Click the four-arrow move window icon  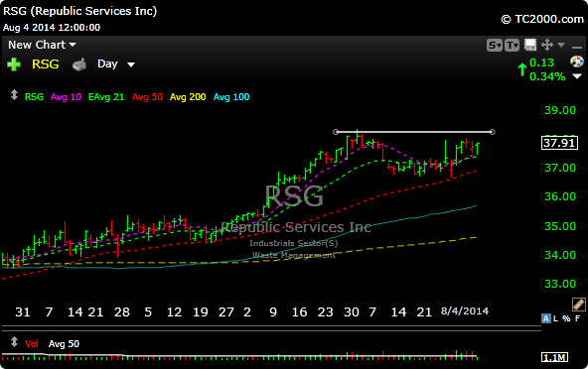tap(547, 45)
